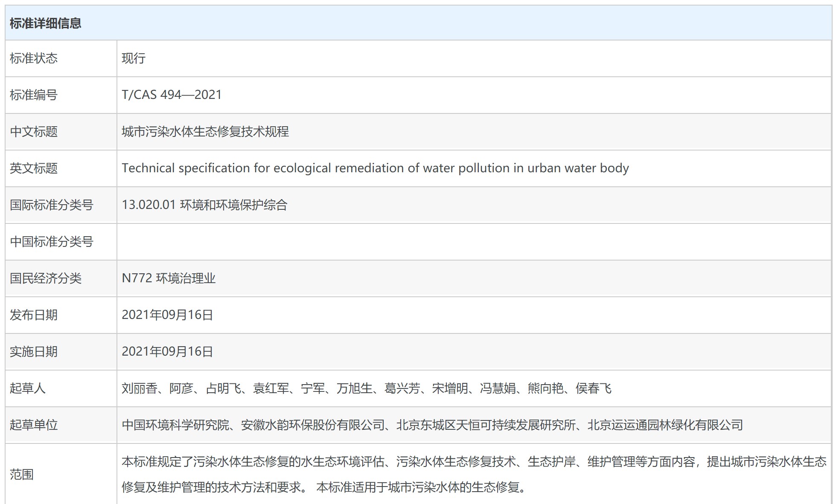Click the drafter list starting with 刘丽香

point(366,388)
